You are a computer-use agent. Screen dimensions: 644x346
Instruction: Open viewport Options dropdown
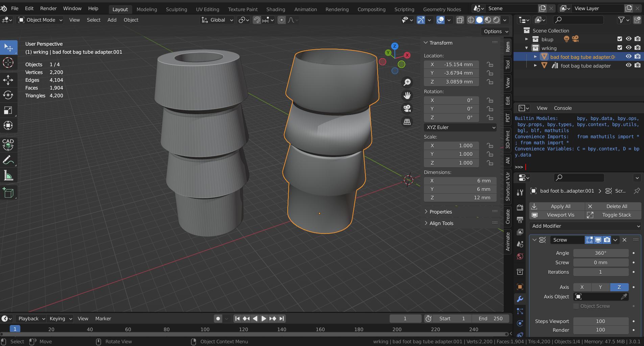click(x=495, y=31)
